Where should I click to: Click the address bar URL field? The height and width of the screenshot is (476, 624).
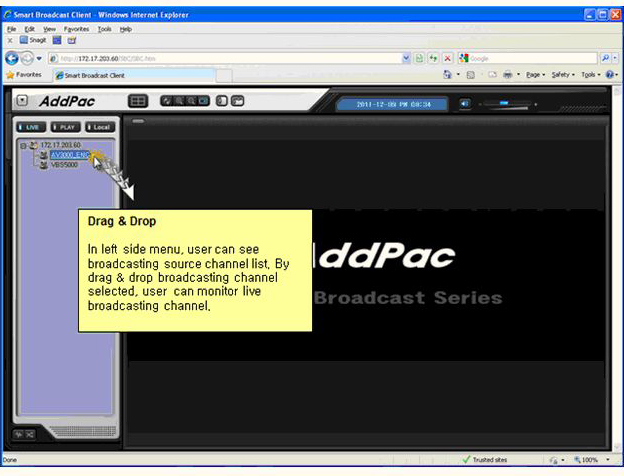coord(225,59)
